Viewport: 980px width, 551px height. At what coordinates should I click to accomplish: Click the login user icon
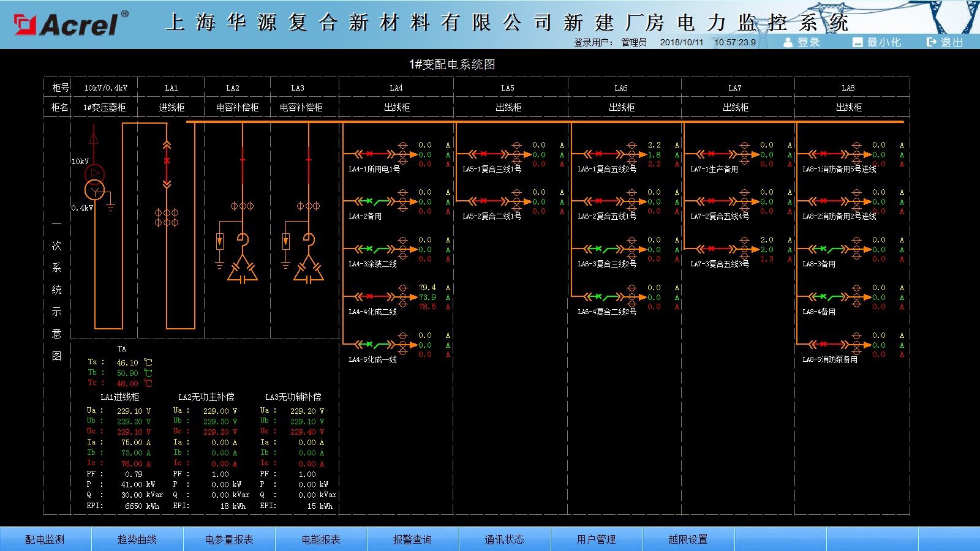(x=788, y=42)
